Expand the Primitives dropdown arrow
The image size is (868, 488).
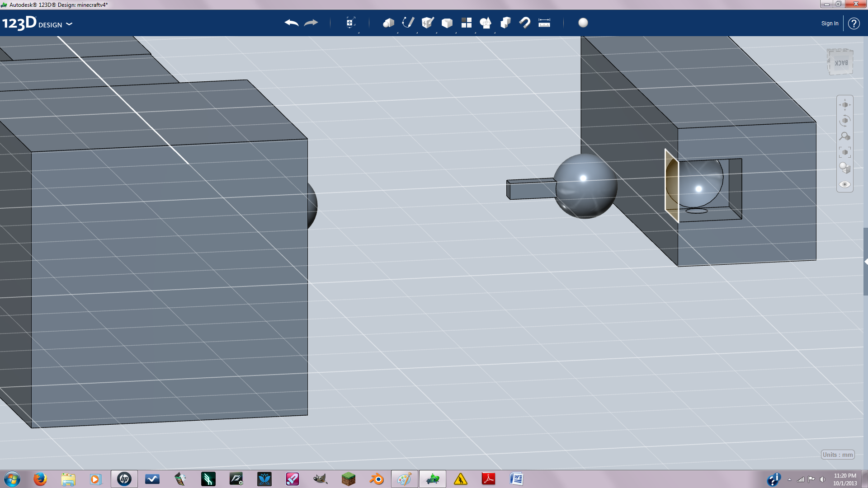tap(397, 33)
